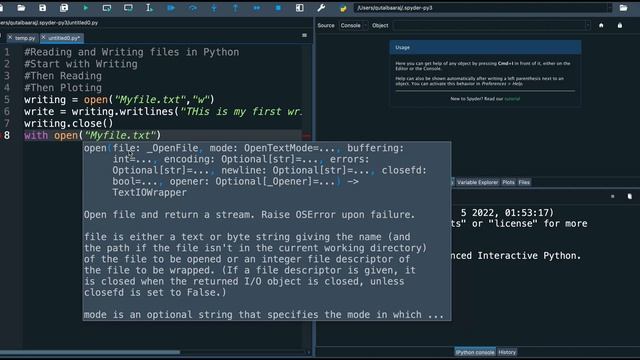
Task: Maximize current pane icon
Action: click(300, 8)
